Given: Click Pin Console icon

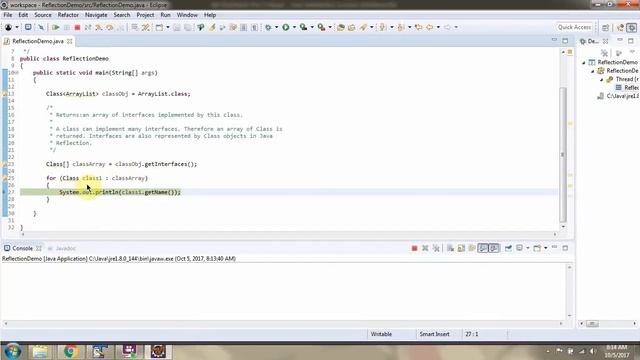Looking at the screenshot, I should click(508, 248).
